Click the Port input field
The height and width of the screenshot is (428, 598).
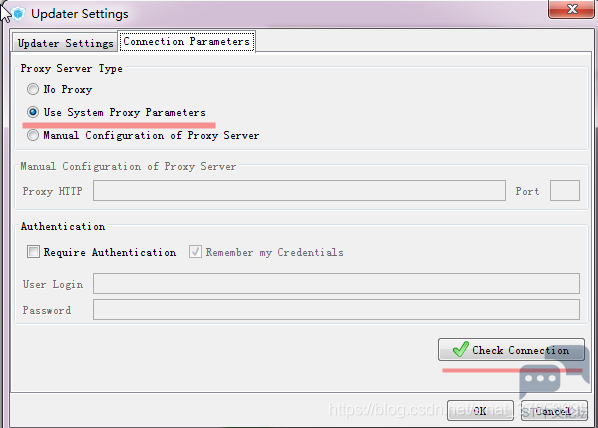pos(565,190)
